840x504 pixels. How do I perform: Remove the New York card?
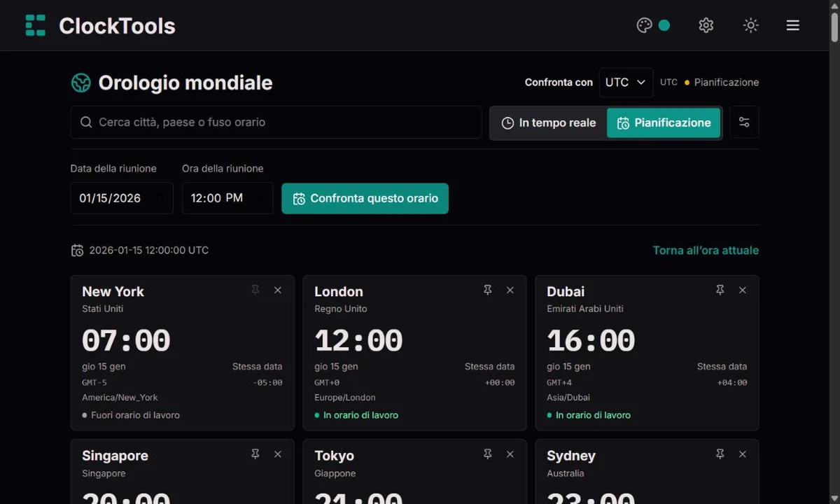tap(278, 290)
